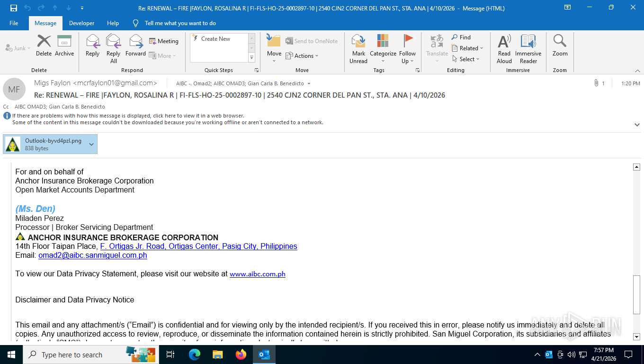This screenshot has width=644, height=364.
Task: Click the Follow Up flag
Action: coord(407,49)
